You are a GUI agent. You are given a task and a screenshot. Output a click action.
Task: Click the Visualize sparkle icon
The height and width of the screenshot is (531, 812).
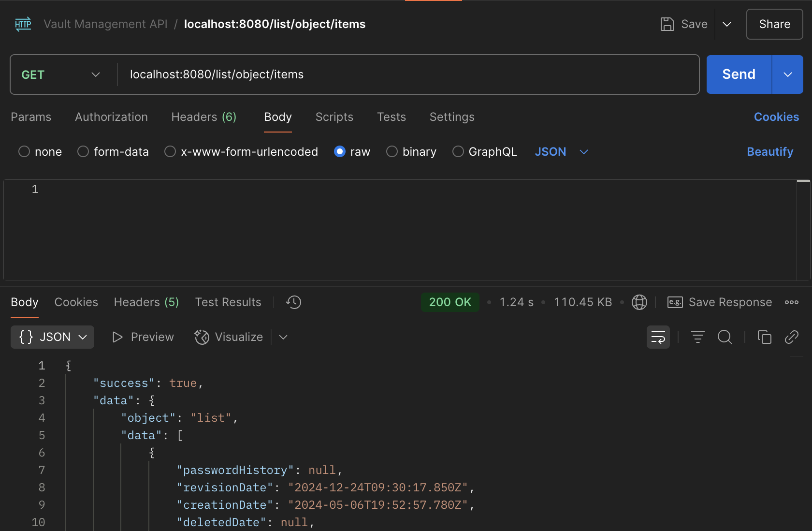click(202, 337)
